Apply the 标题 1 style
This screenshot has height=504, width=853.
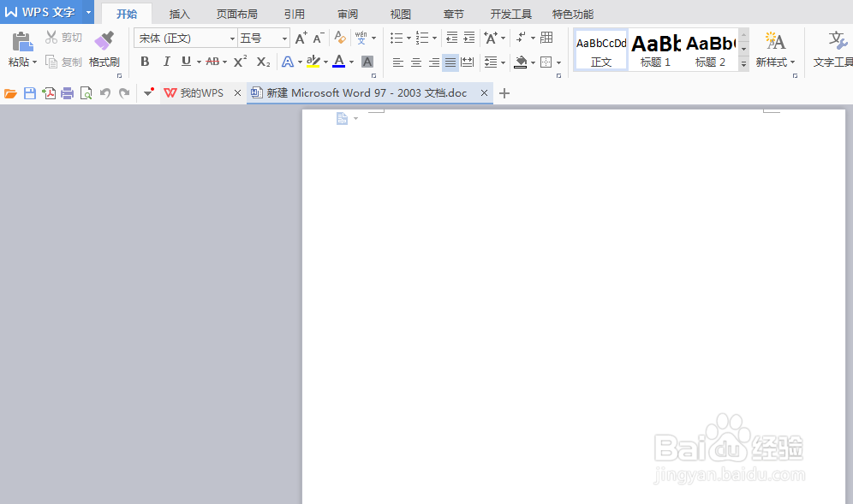coord(655,50)
